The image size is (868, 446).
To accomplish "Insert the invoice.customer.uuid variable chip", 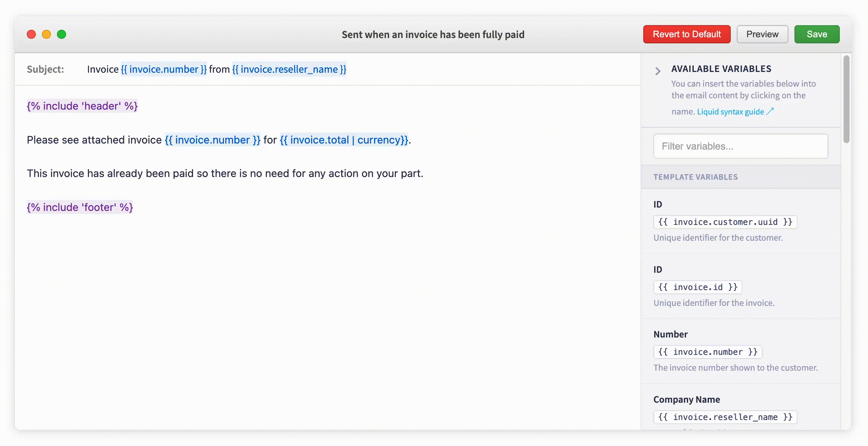I will [x=725, y=222].
